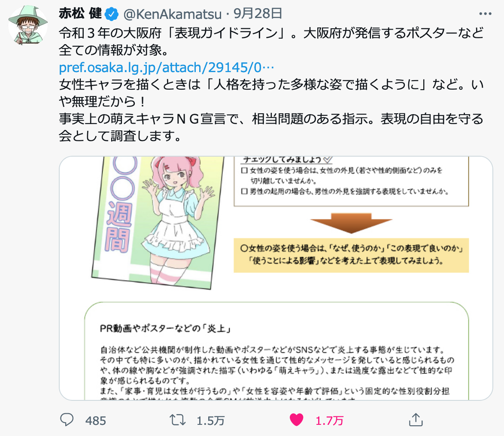This screenshot has width=504, height=436.
Task: Click the first 女性の姿 checklist checkbox
Action: (x=244, y=170)
